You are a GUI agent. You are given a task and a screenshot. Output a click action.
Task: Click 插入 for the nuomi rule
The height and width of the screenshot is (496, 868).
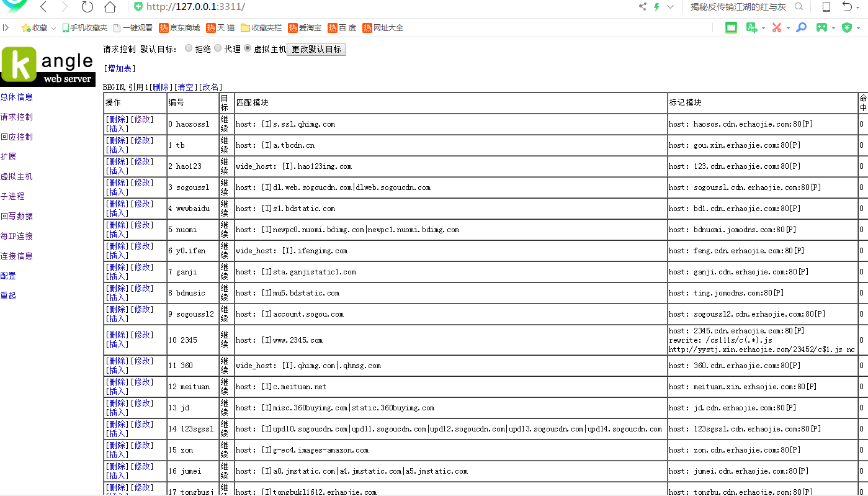point(117,234)
